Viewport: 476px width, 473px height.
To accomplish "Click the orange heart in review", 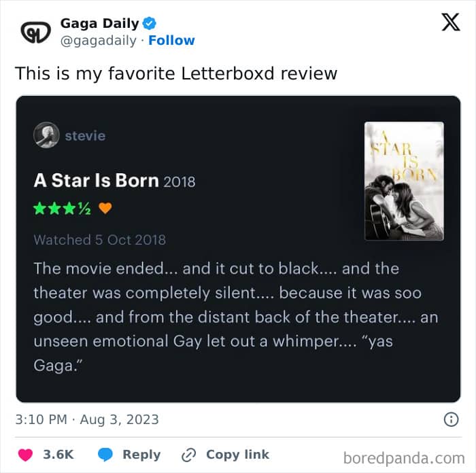I will coord(105,209).
